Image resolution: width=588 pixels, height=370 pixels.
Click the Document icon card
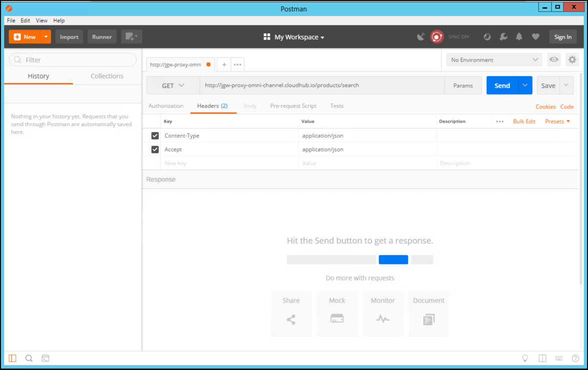pyautogui.click(x=429, y=313)
